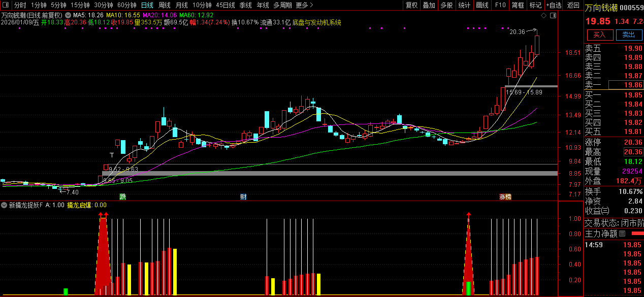The width and height of the screenshot is (644, 297).
Task: Click the 卖五 price 19.90
Action: (633, 48)
